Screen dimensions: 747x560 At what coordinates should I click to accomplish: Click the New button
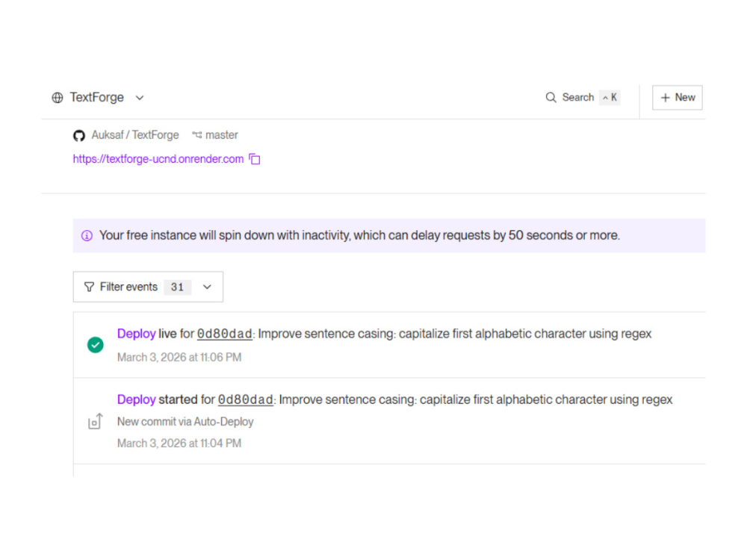point(677,98)
